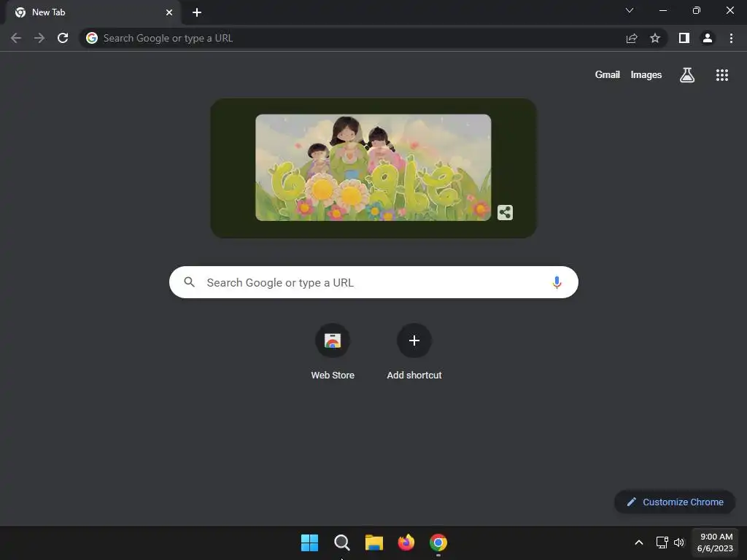Close the New Tab tab

(169, 12)
